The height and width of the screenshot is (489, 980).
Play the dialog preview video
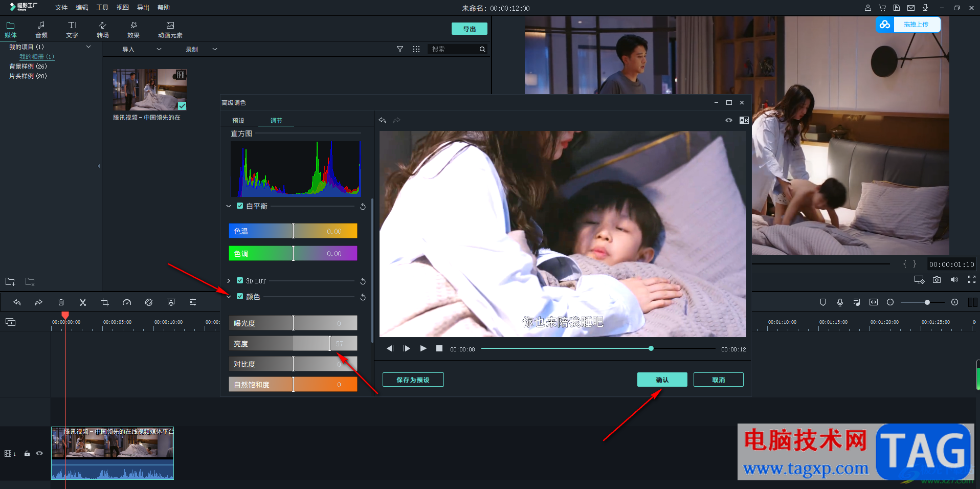coord(423,348)
